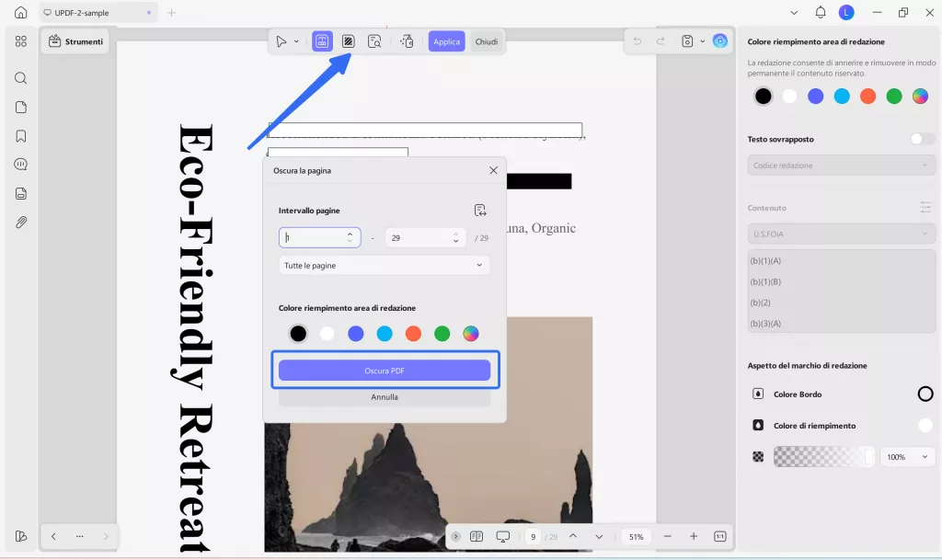
Task: Switch to two-page view in the status bar
Action: [477, 536]
